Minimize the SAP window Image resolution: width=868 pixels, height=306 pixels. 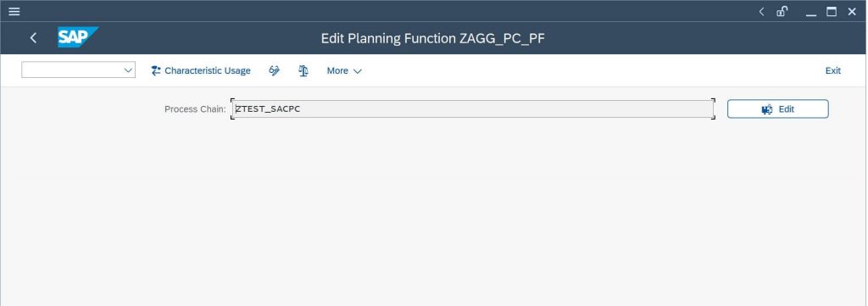811,12
